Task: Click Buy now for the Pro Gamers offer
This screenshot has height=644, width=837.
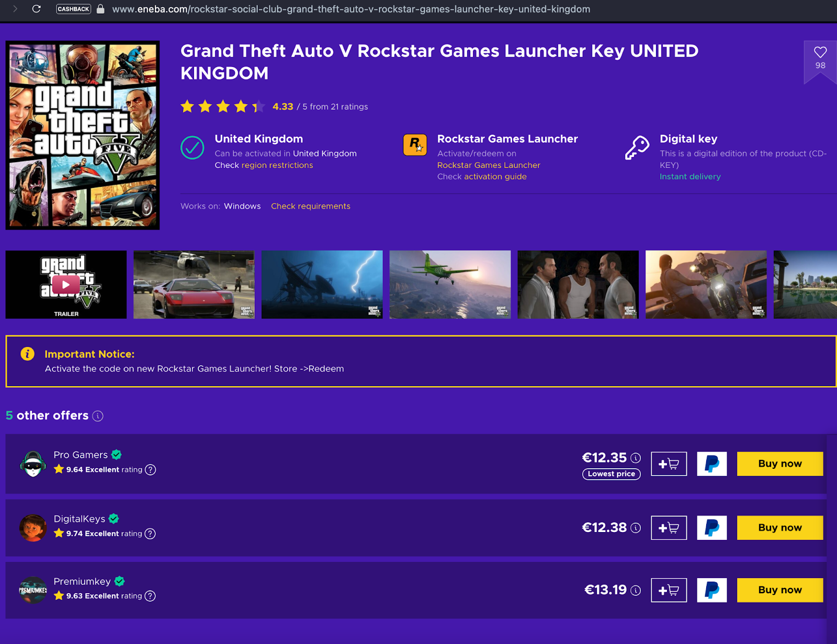Action: coord(779,464)
